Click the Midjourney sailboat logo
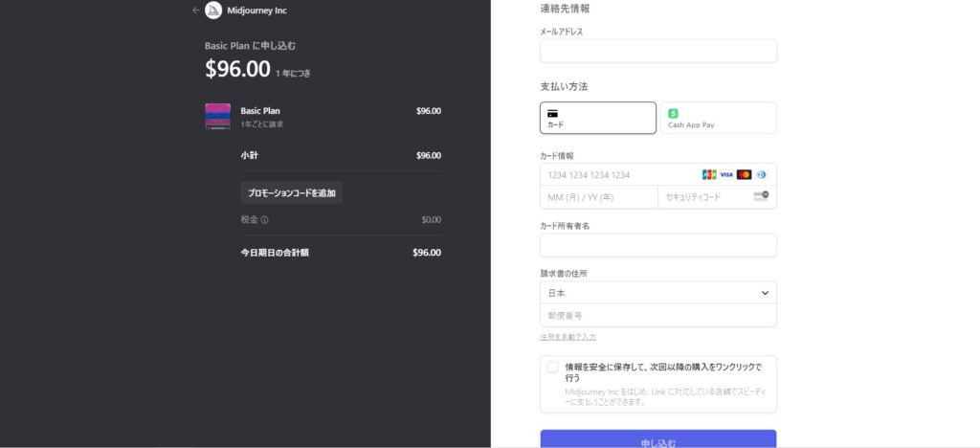Viewport: 980px width, 448px height. [213, 10]
